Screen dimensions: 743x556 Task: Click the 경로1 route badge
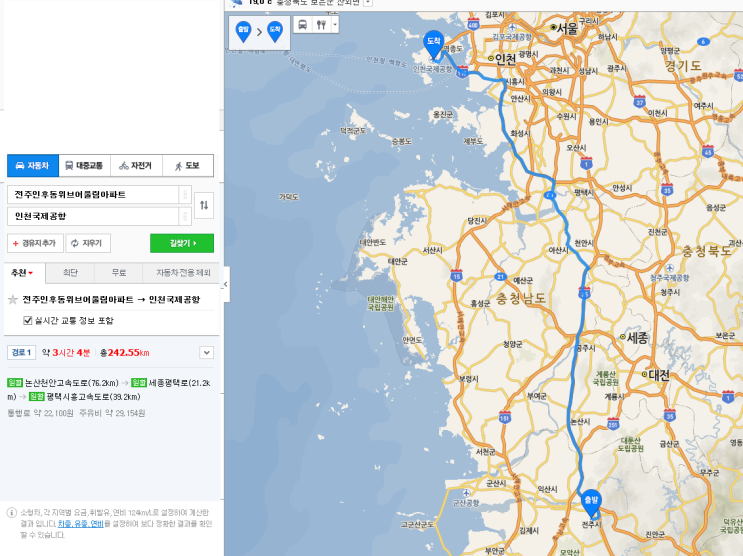coord(21,353)
